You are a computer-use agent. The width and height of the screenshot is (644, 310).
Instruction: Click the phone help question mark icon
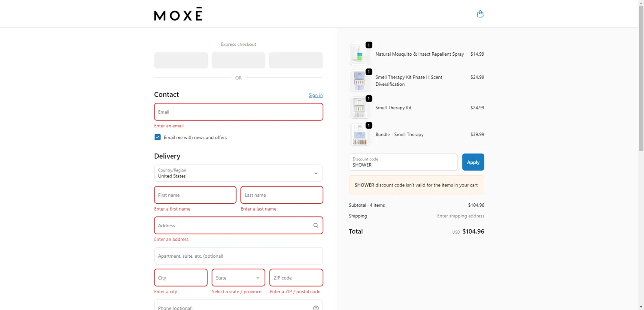(x=316, y=308)
